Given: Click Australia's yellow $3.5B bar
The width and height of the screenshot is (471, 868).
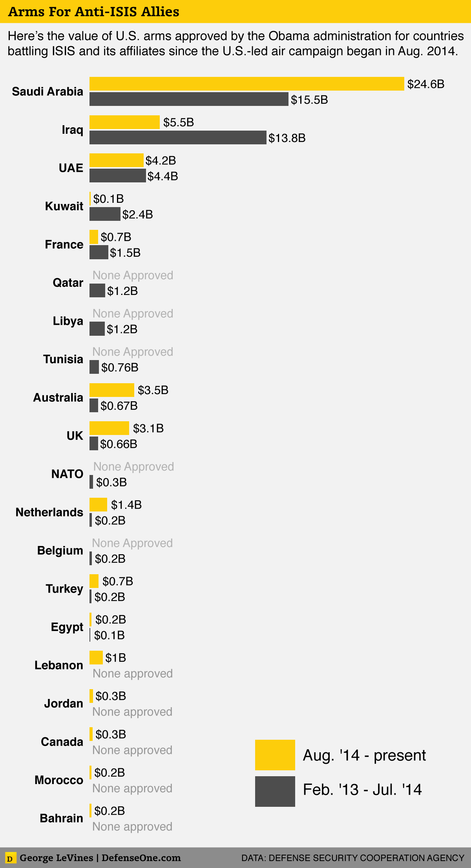Looking at the screenshot, I should coord(112,390).
